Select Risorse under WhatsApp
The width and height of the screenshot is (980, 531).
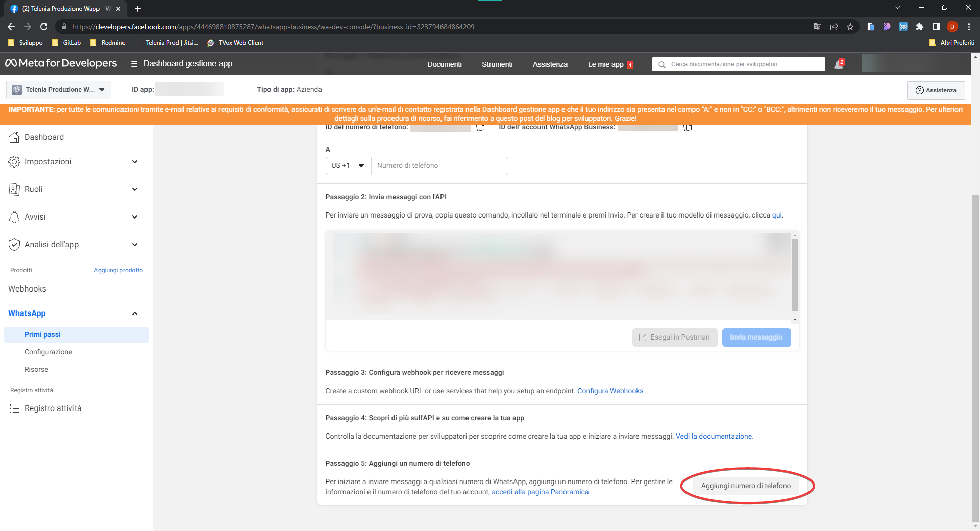tap(36, 370)
